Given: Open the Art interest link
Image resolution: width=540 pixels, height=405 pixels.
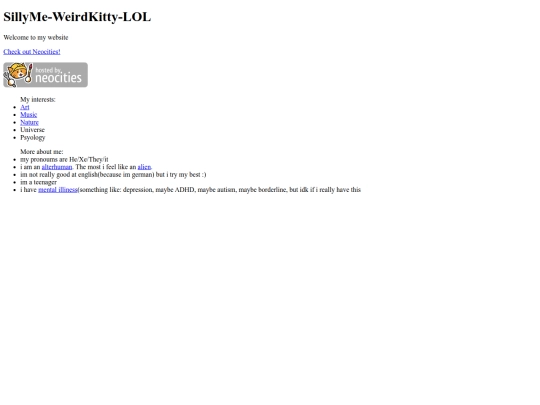Looking at the screenshot, I should [x=25, y=107].
